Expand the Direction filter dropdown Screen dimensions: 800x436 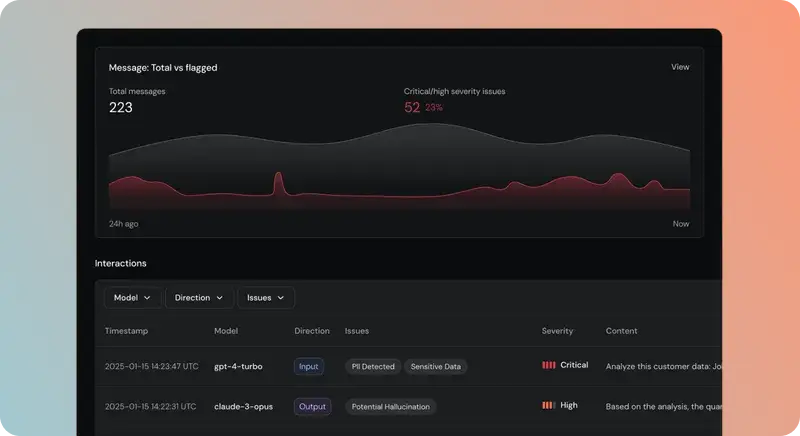[x=199, y=298]
